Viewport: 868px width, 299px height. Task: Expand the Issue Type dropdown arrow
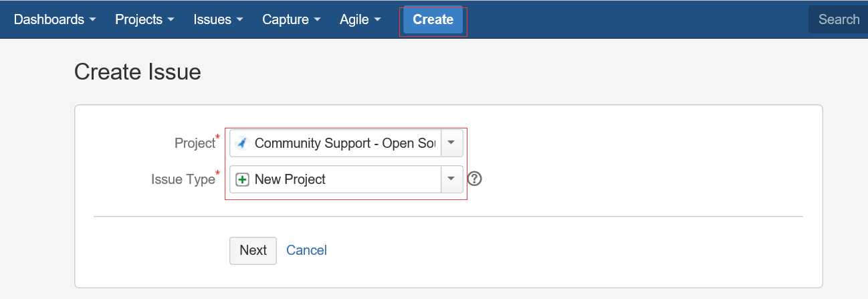[x=451, y=179]
